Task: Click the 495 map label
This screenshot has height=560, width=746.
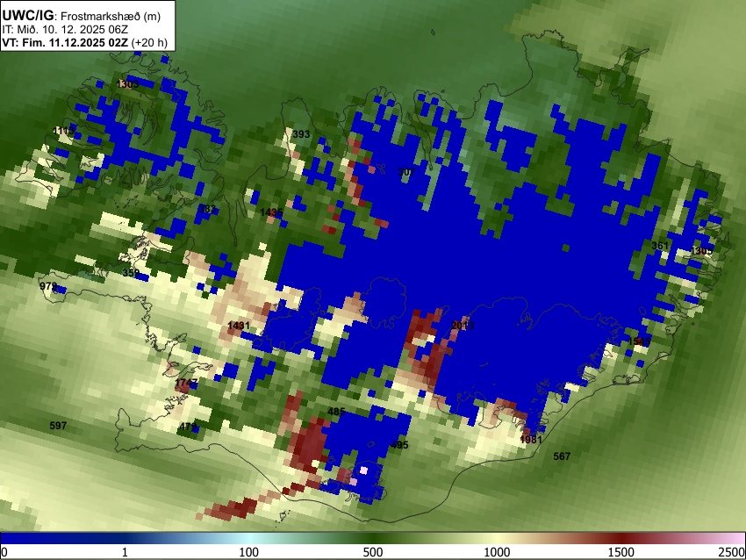Action: tap(399, 445)
